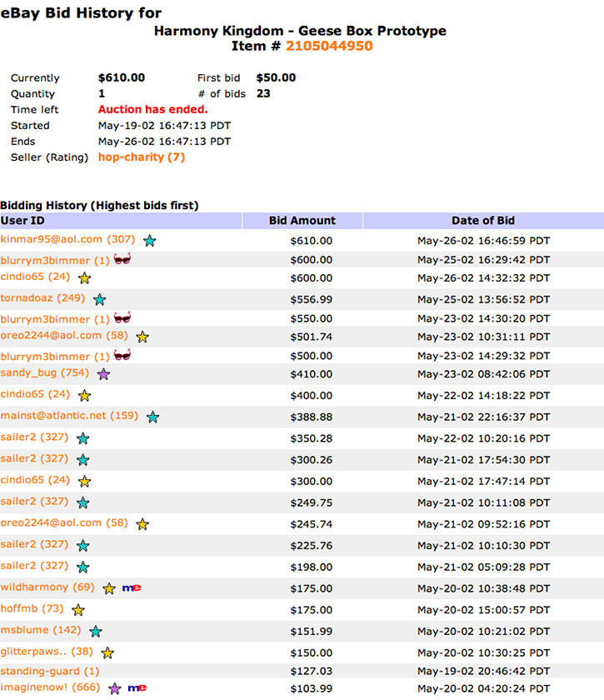Select the number of bids value 23
This screenshot has height=700, width=604.
[x=263, y=93]
